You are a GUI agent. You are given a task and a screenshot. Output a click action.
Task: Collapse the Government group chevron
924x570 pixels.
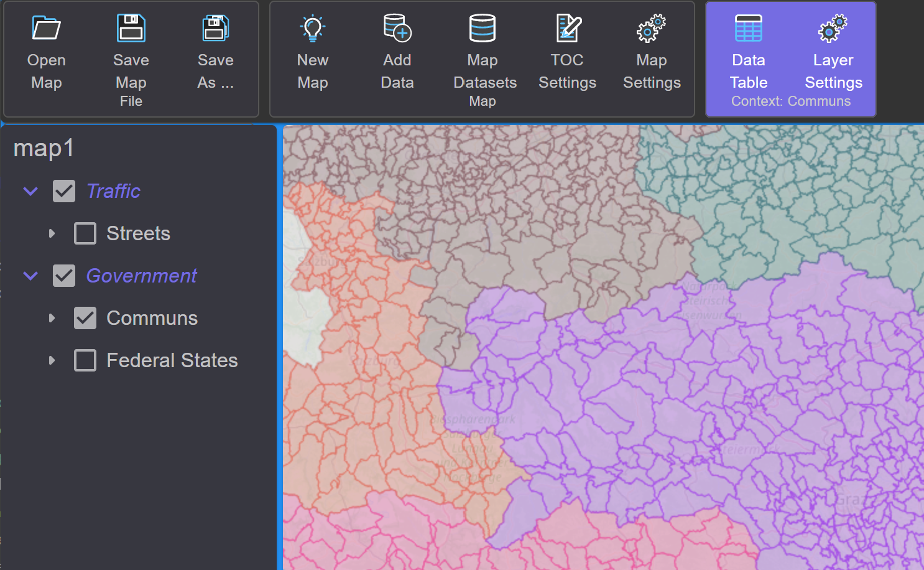[30, 276]
